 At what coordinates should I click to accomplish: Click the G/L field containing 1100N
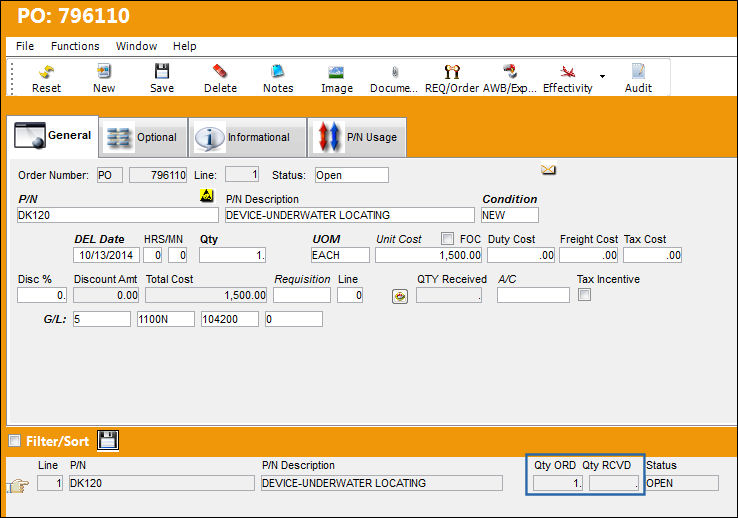(166, 319)
